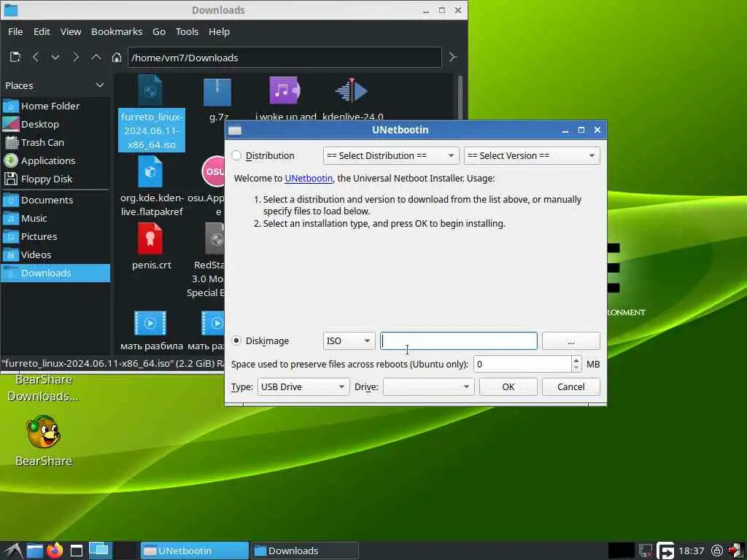This screenshot has height=560, width=747.
Task: Decrease persistence space with down arrow
Action: (x=576, y=368)
